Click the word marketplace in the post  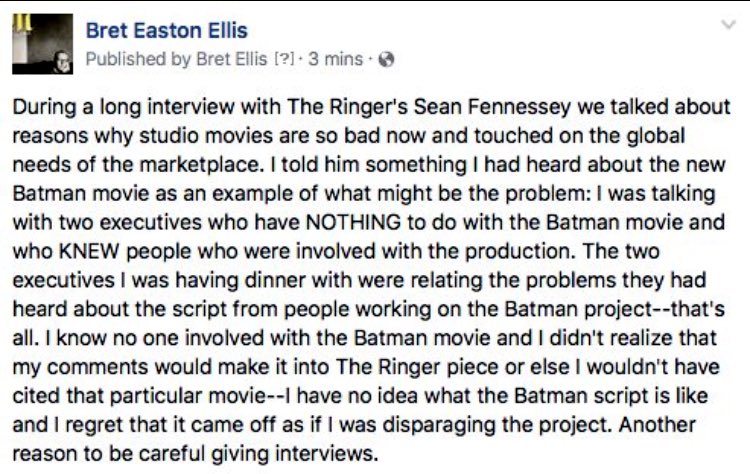click(200, 165)
